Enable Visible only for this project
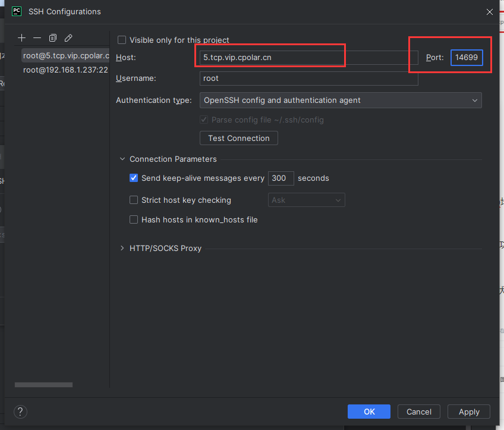504x430 pixels. point(122,40)
